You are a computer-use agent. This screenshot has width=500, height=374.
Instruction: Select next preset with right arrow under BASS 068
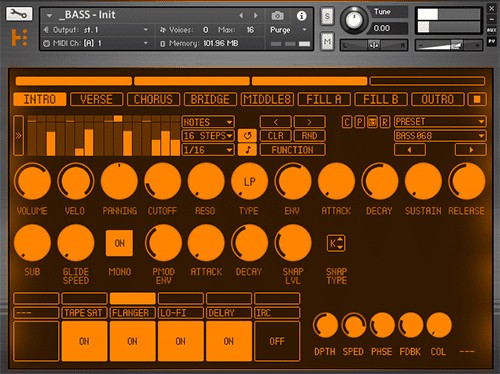[x=471, y=150]
